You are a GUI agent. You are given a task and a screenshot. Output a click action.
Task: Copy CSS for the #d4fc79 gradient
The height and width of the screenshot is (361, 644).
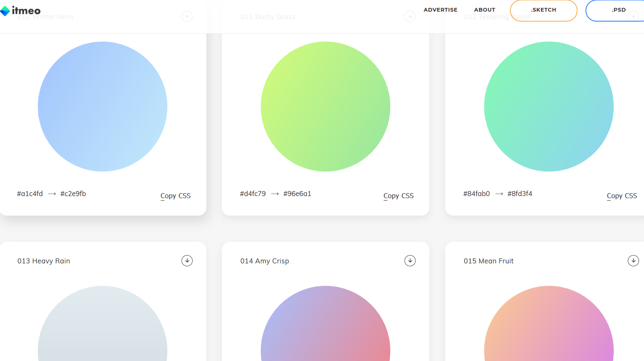[399, 196]
